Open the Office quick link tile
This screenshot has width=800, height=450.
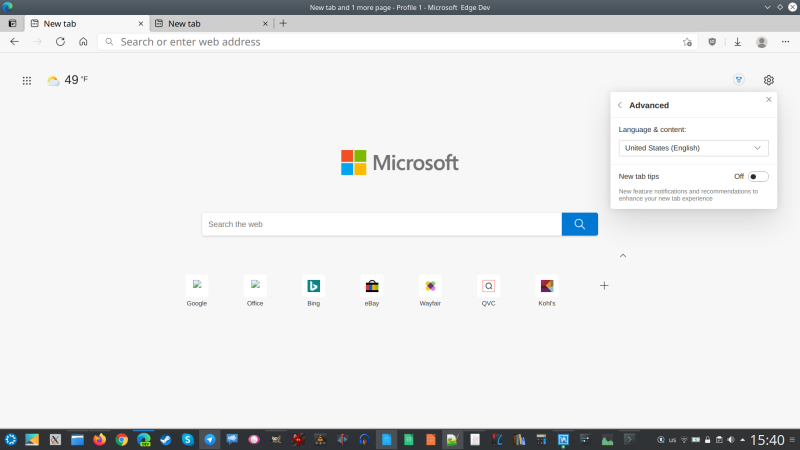pyautogui.click(x=255, y=291)
